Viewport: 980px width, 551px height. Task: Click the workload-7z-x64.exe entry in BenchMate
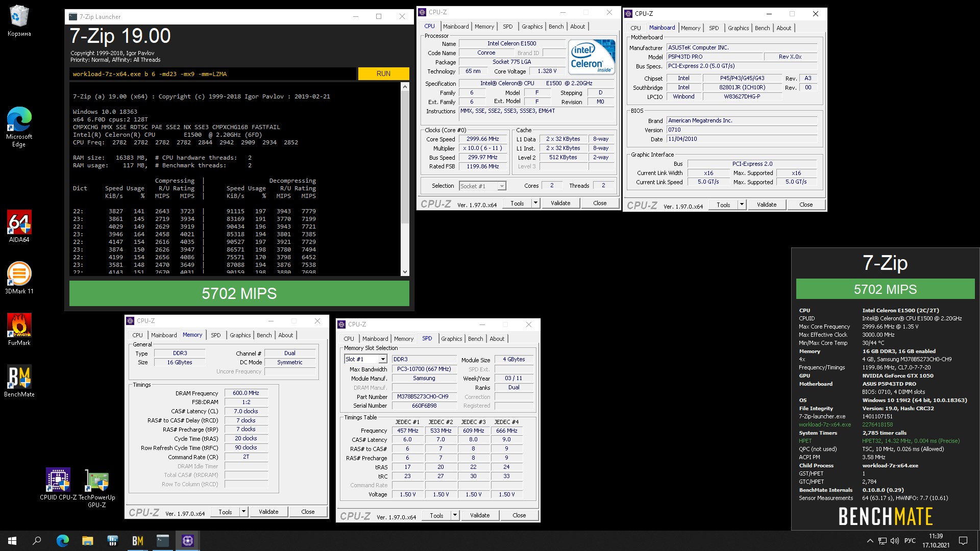825,424
